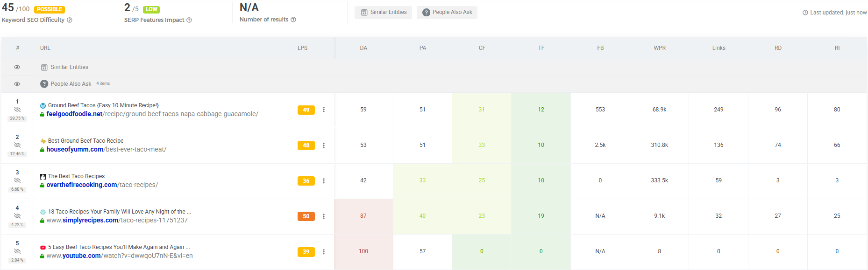Click the LOW SERP impact badge
Screen dimensions: 868x270
click(x=151, y=9)
